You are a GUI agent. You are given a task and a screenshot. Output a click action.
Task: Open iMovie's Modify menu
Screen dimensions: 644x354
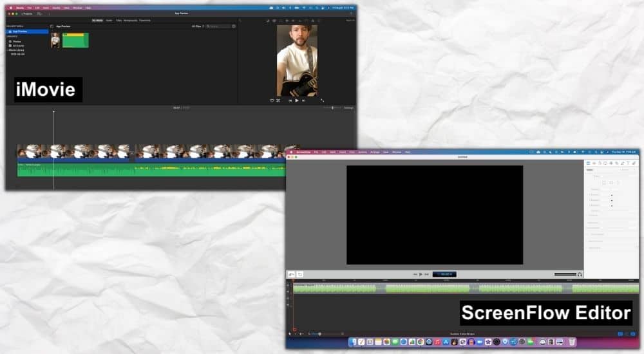[x=56, y=8]
